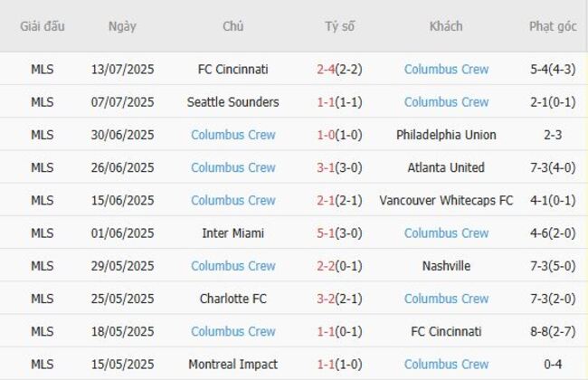Open FC Cincinnati home team on 13/07/2025

(232, 69)
